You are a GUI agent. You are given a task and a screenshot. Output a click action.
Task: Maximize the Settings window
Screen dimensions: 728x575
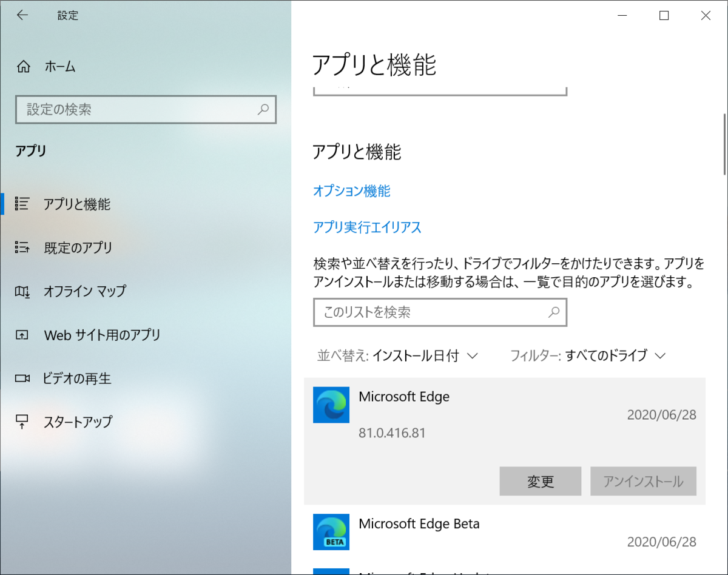pyautogui.click(x=664, y=16)
